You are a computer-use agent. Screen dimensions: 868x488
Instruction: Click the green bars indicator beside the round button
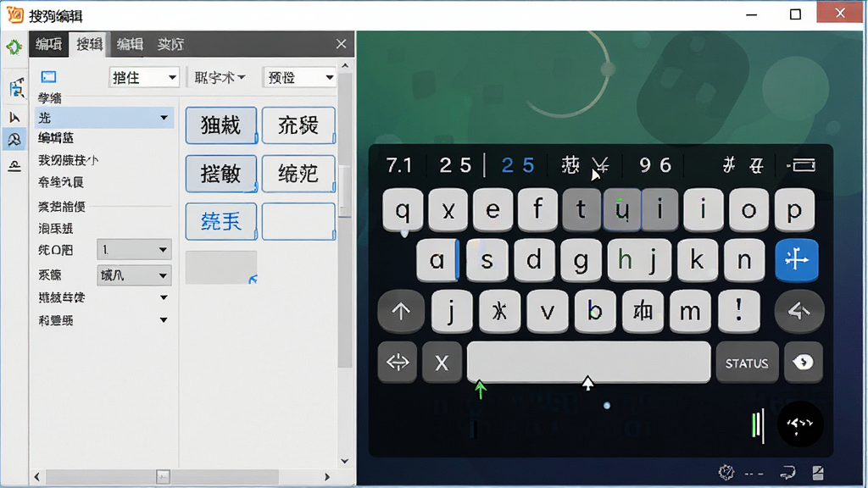[758, 425]
